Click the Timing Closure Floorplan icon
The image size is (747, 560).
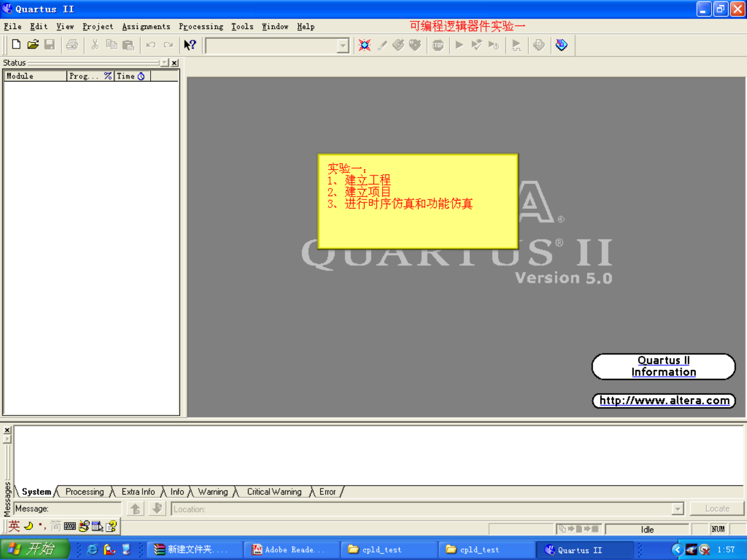415,45
